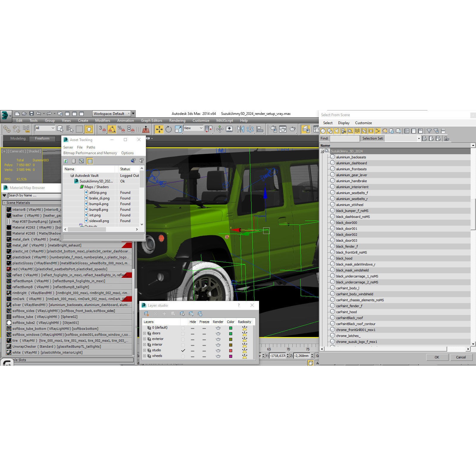Select the Bind to Space Warp tool
The height and width of the screenshot is (476, 476).
point(26,129)
